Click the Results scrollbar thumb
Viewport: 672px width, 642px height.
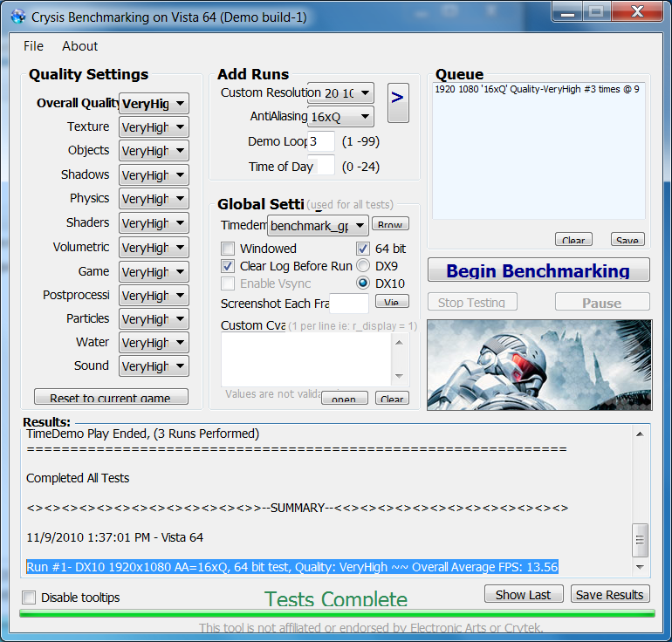tap(640, 540)
